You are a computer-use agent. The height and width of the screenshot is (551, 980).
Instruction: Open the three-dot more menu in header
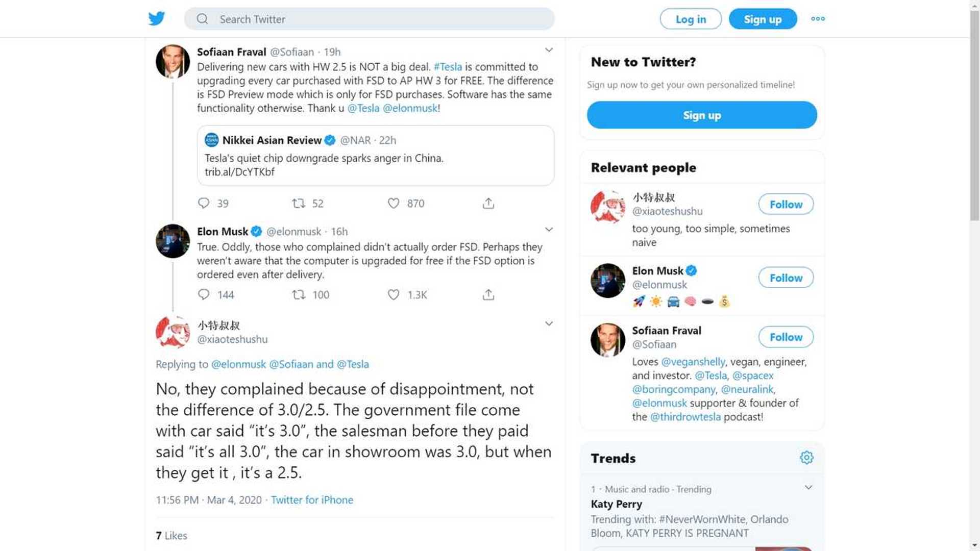click(x=818, y=19)
